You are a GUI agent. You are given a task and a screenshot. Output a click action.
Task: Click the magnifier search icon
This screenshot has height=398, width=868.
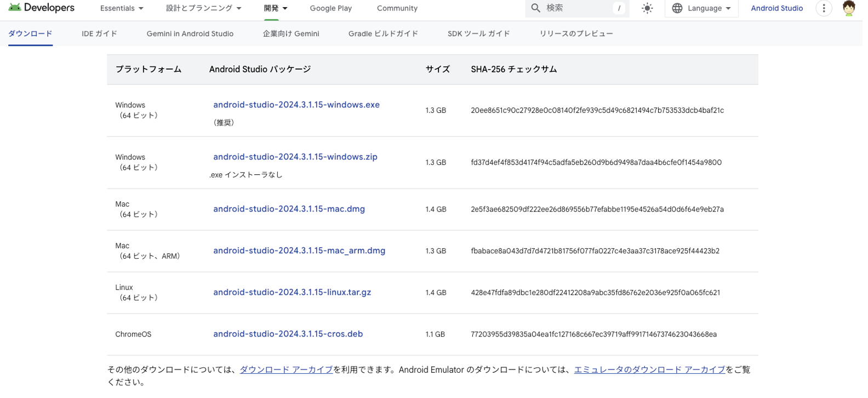pos(536,8)
